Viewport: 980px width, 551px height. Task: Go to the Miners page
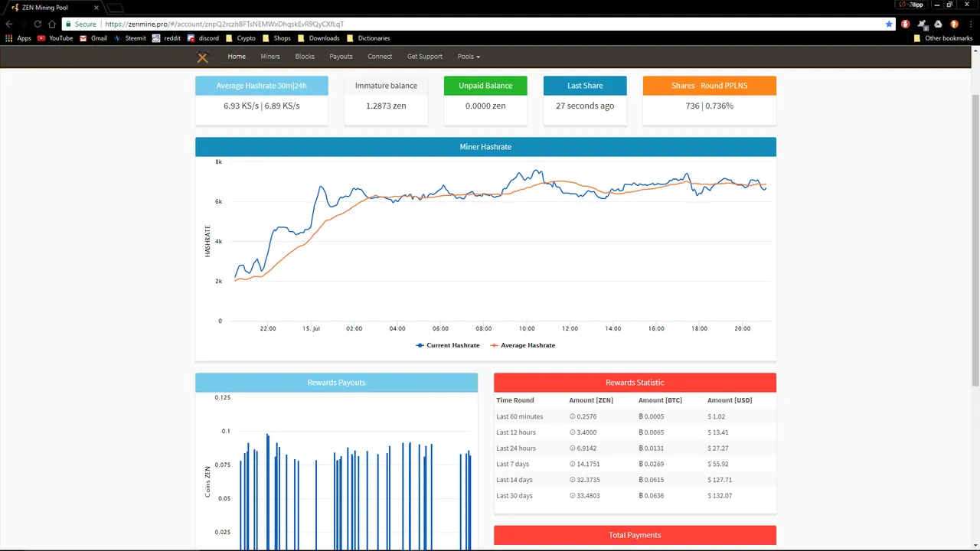point(270,57)
